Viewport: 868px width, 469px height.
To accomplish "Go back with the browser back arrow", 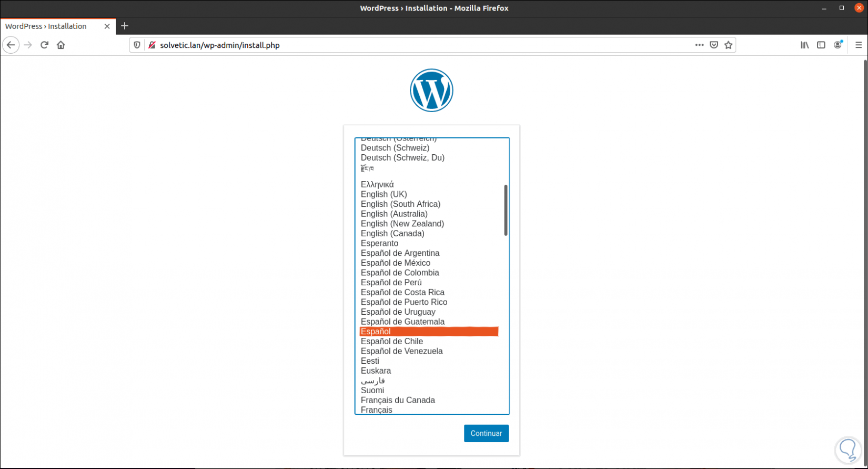I will 11,45.
